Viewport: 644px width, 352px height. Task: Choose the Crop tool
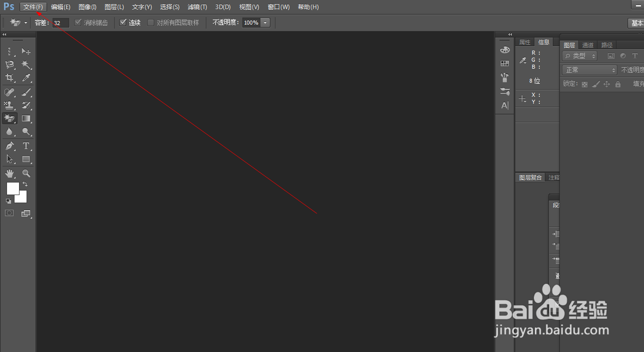click(9, 78)
